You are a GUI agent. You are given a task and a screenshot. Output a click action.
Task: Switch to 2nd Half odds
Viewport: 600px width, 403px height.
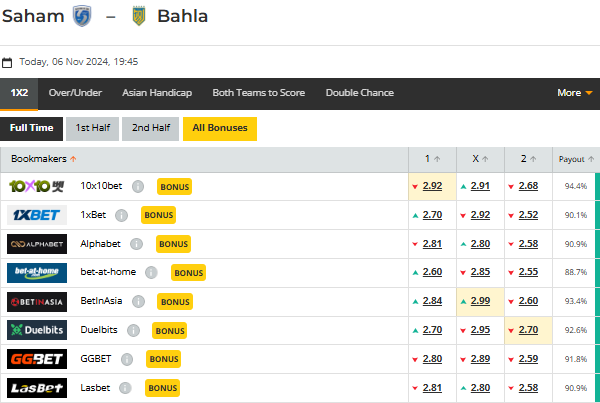click(149, 128)
